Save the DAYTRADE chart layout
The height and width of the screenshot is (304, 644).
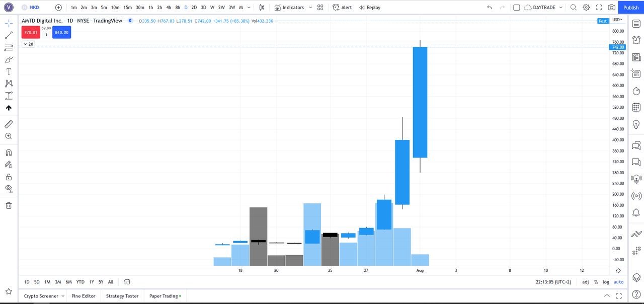pyautogui.click(x=540, y=8)
